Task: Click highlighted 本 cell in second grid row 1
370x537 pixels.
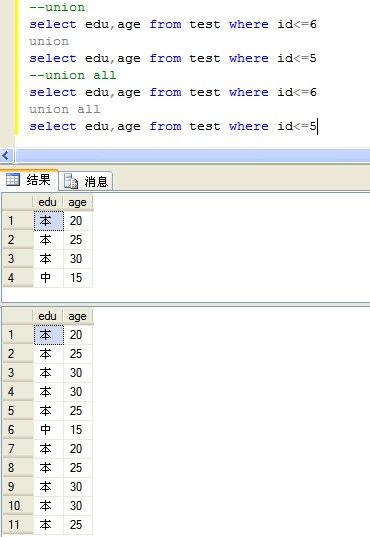Action: coord(48,335)
